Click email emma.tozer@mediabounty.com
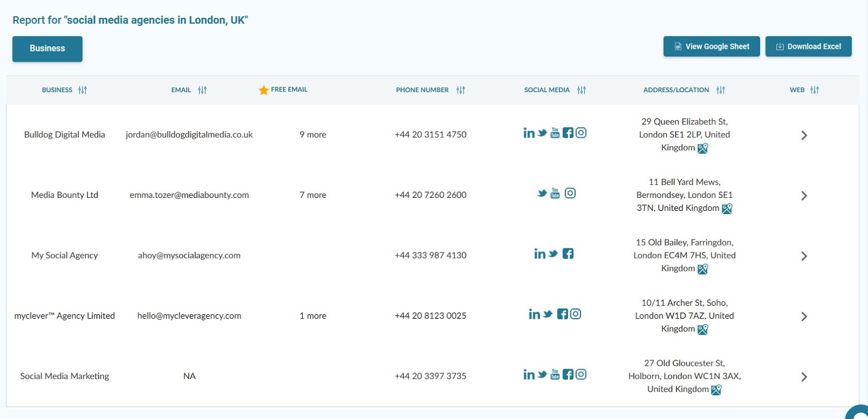 pyautogui.click(x=189, y=195)
